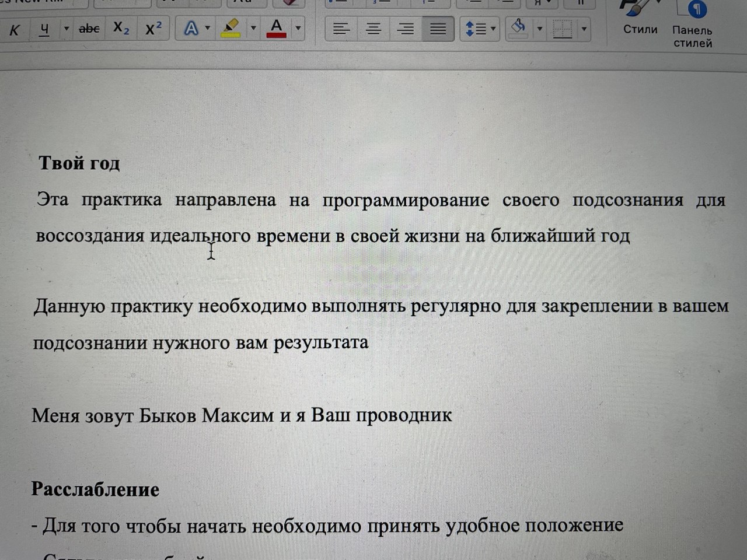Click the text effects A icon
Image resolution: width=747 pixels, height=560 pixels.
pyautogui.click(x=191, y=28)
